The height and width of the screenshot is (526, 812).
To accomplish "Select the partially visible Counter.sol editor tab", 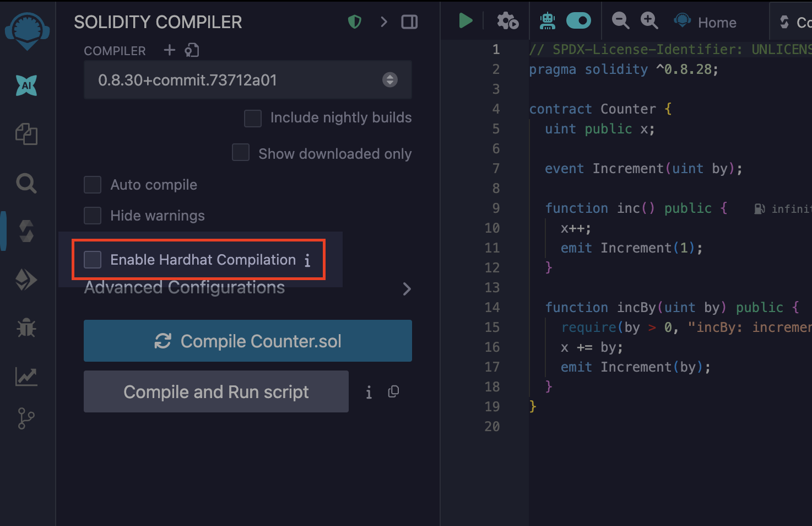I will click(x=792, y=22).
